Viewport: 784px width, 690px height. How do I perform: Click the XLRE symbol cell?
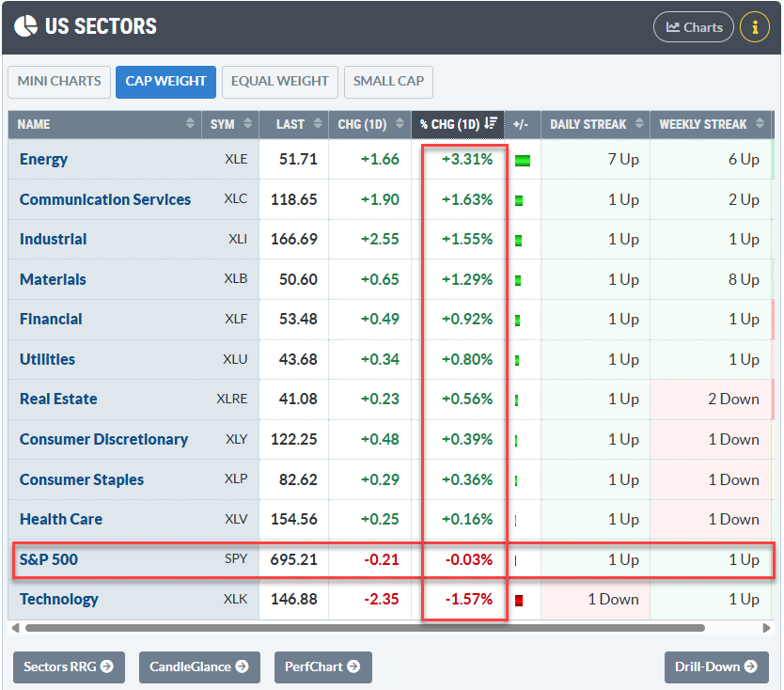232,399
